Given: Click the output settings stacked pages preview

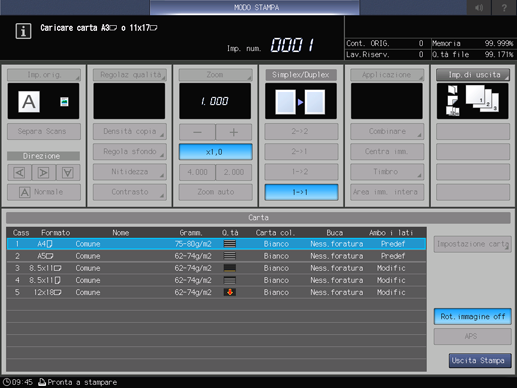Looking at the screenshot, I should (x=482, y=99).
